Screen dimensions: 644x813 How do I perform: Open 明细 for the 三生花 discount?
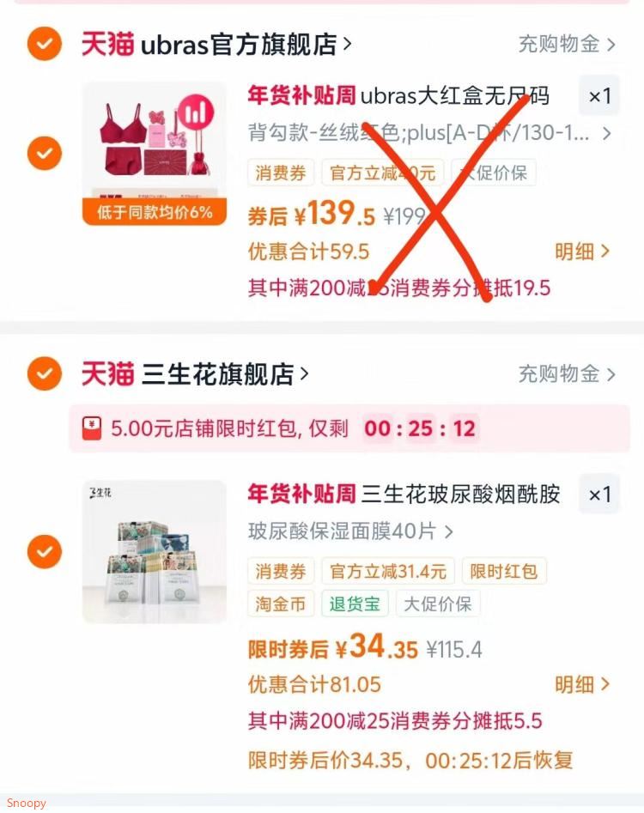pyautogui.click(x=582, y=685)
